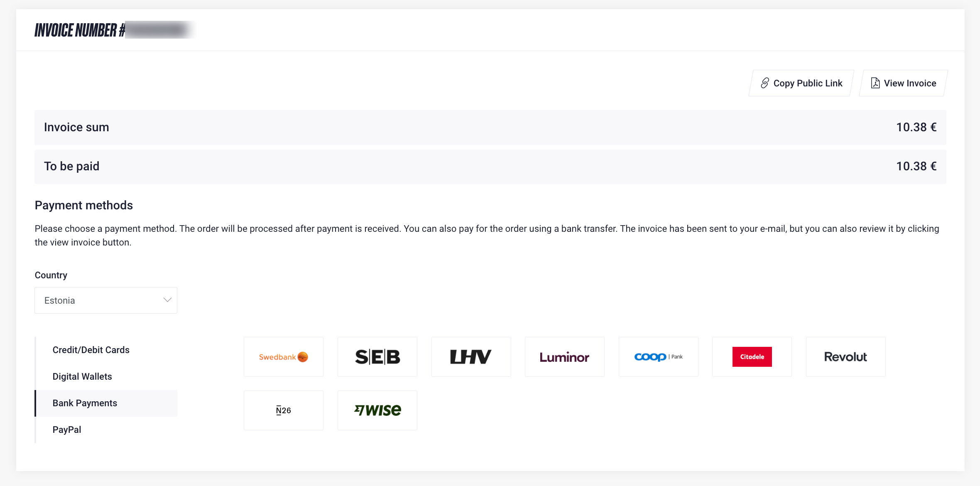This screenshot has height=486, width=980.
Task: Choose the Wise payment logo
Action: tap(377, 410)
